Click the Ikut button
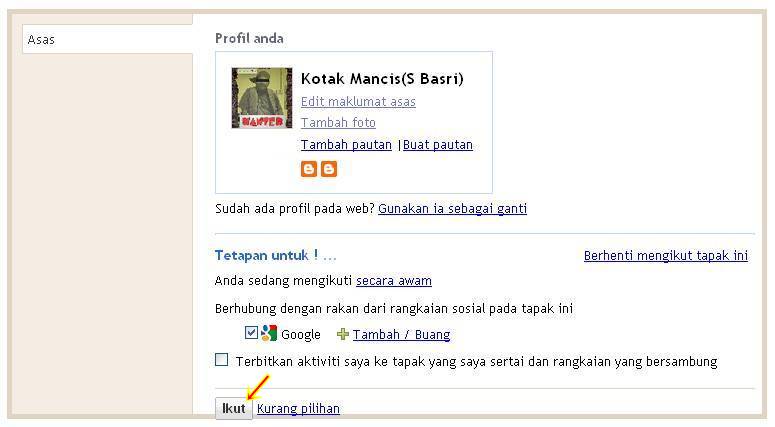This screenshot has height=427, width=775. coord(234,409)
